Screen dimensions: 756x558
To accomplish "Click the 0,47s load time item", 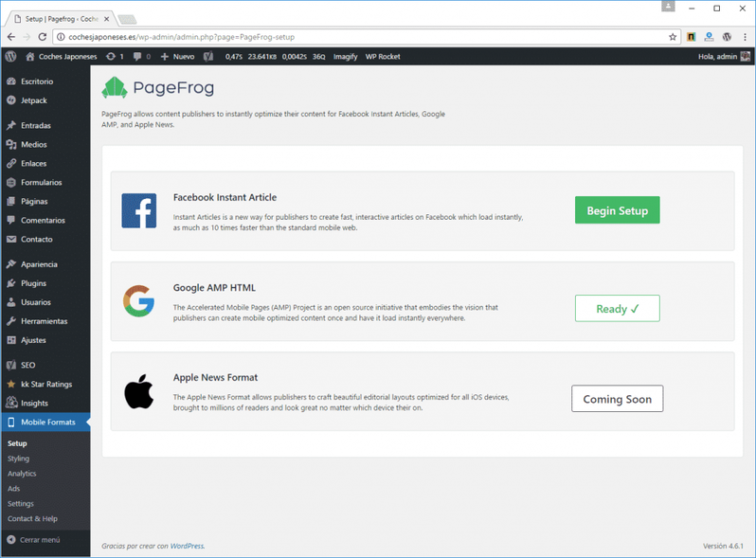I will tap(234, 57).
